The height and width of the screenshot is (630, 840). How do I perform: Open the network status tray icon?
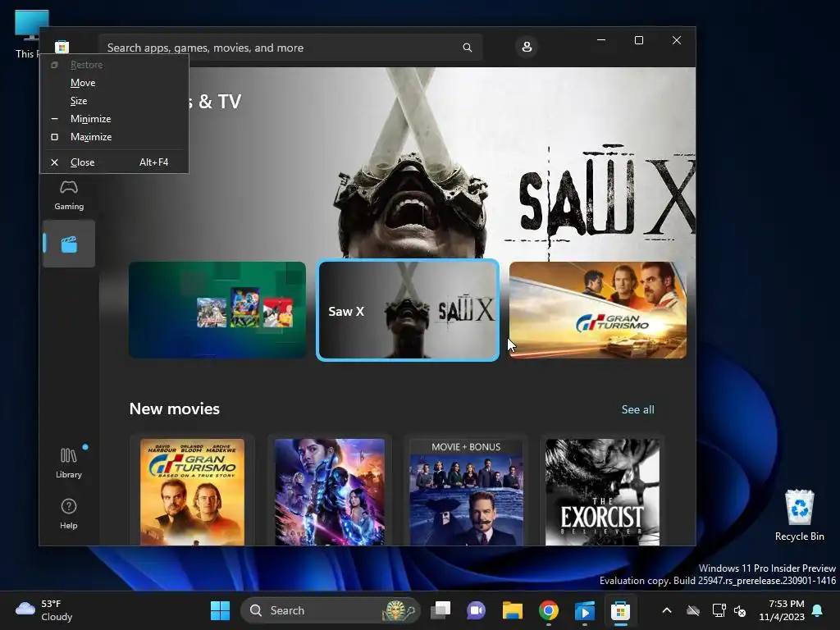click(719, 610)
